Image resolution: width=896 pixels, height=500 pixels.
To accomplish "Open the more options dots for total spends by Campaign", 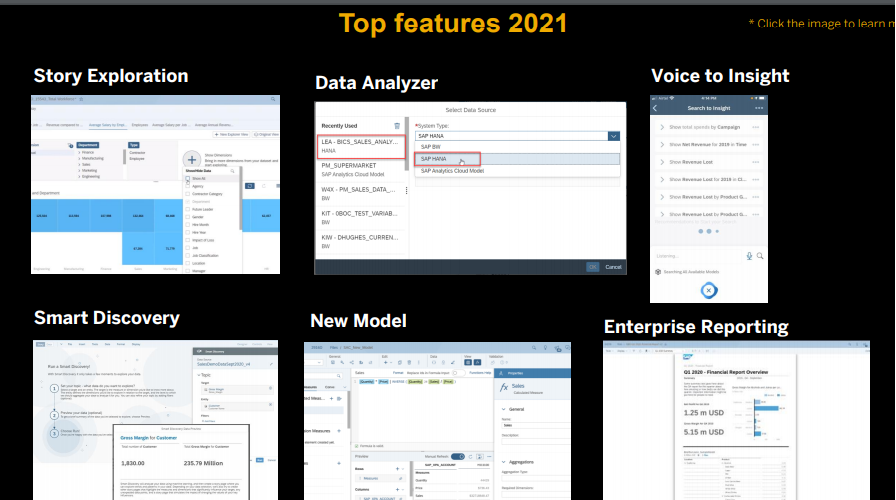I will tap(755, 127).
